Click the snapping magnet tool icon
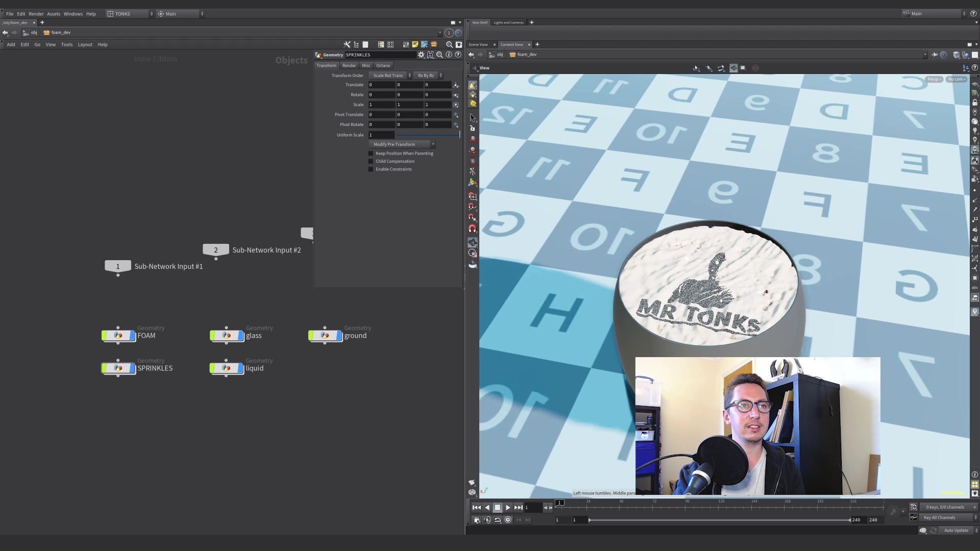The image size is (980, 551). [x=473, y=229]
